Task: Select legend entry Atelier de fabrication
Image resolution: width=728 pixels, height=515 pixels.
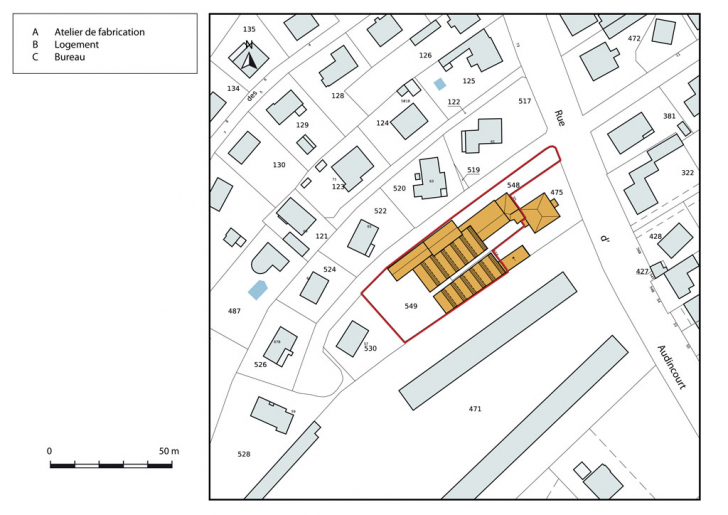Action: click(x=88, y=32)
